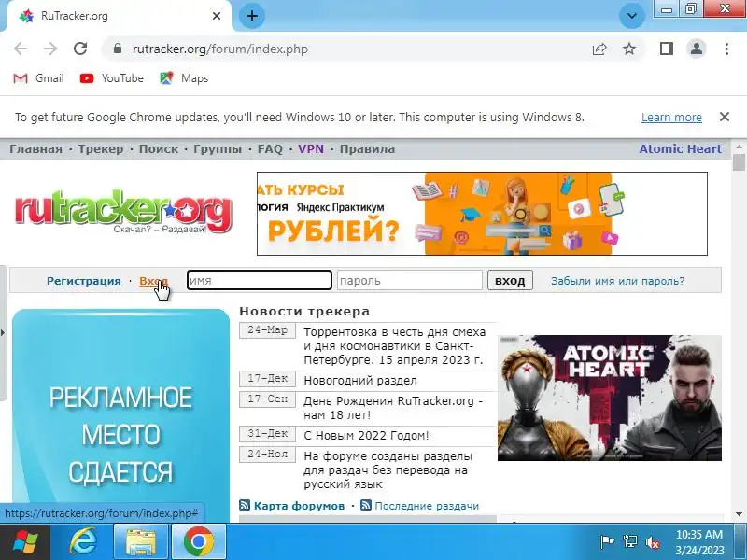Image resolution: width=747 pixels, height=560 pixels.
Task: Open the Карта форумов link
Action: (x=299, y=506)
